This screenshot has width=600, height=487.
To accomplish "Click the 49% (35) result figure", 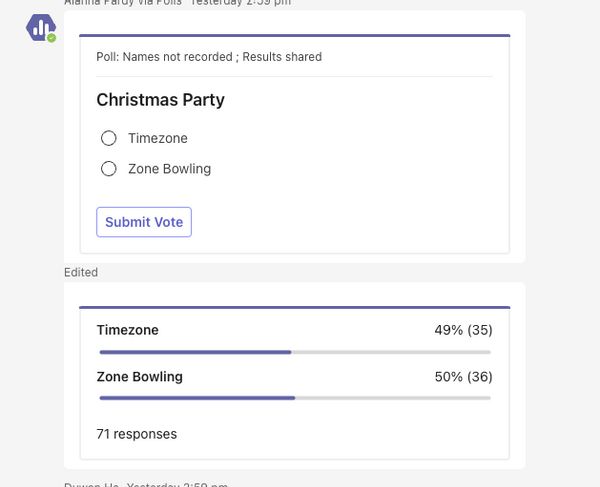I will tap(463, 330).
